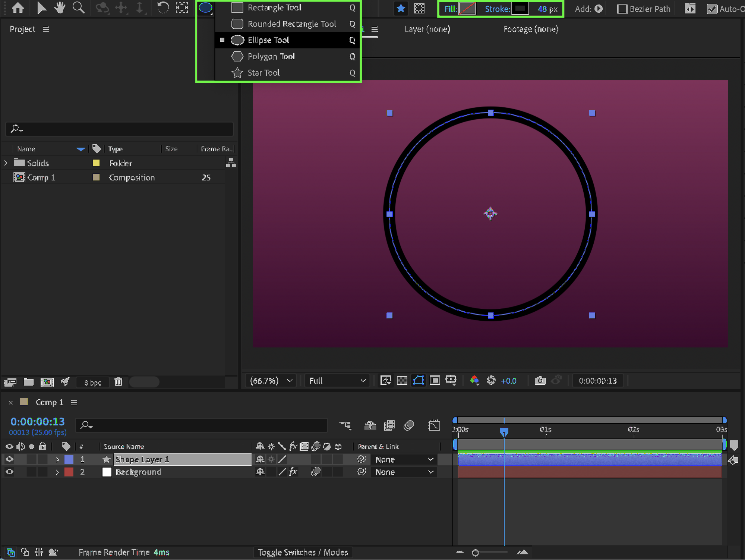745x560 pixels.
Task: Enable the Bezier Path checkbox
Action: click(x=622, y=9)
